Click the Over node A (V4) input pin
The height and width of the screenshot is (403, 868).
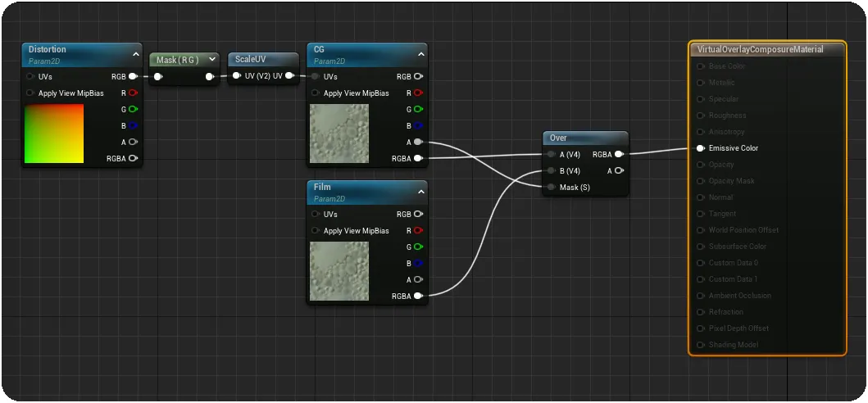(551, 155)
